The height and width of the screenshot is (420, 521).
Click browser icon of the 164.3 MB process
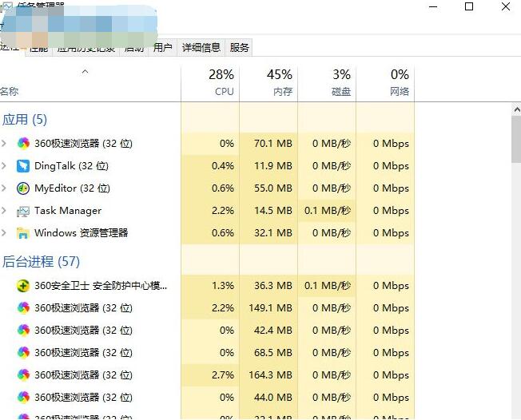[23, 375]
